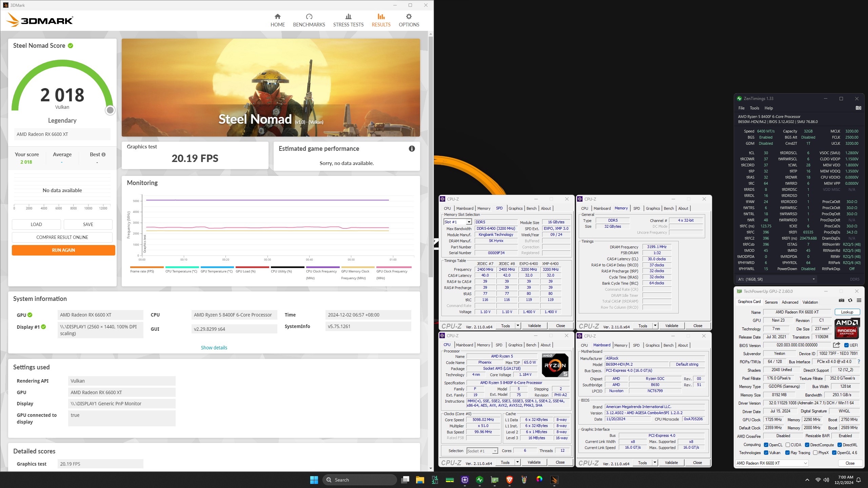
Task: Open the A1: (16GB, SR) dropdown in ZenTimings
Action: point(776,279)
